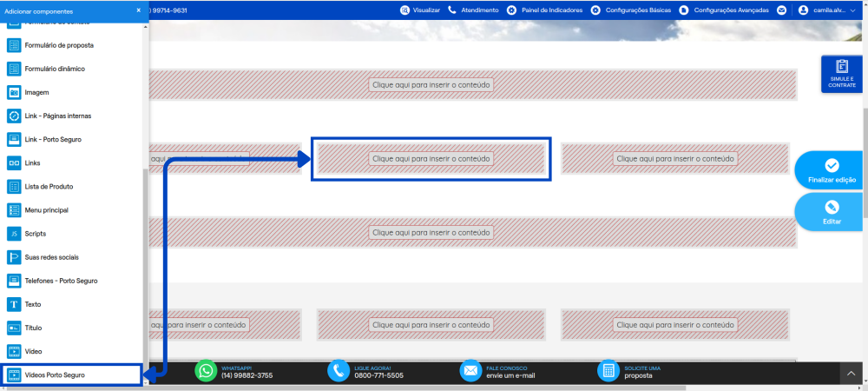Select Lista de Produto label
Screen dimensions: 868x391
tap(49, 187)
